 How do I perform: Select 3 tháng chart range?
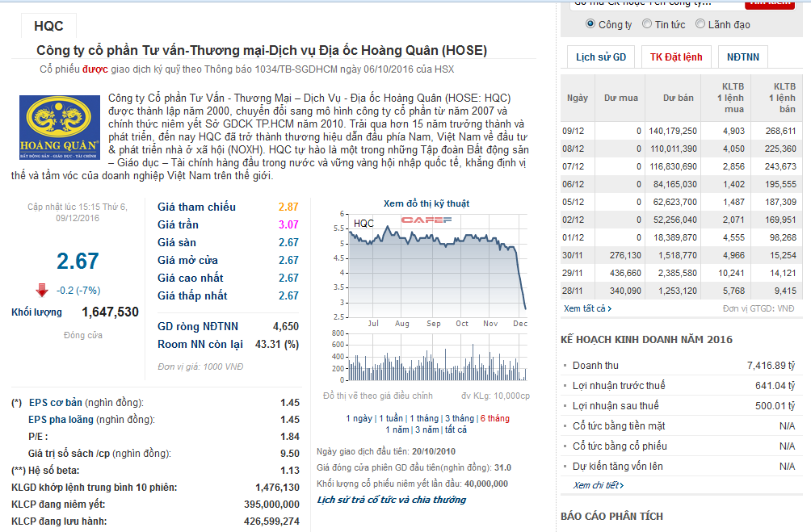pyautogui.click(x=460, y=418)
